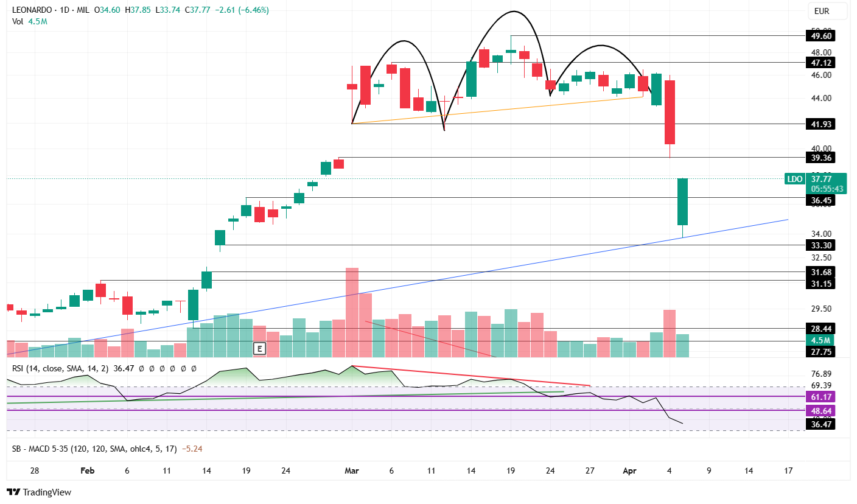Click the high value H37.85 in legend

coord(138,10)
